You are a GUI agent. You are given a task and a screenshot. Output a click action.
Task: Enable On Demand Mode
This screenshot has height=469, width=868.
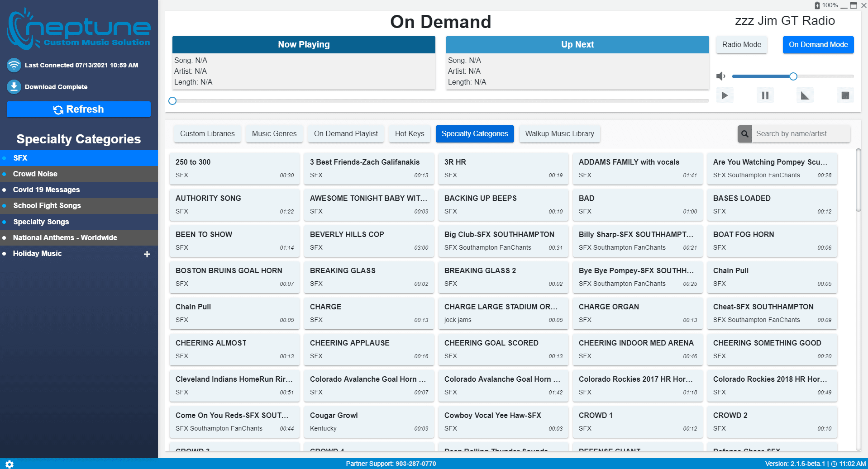(818, 45)
